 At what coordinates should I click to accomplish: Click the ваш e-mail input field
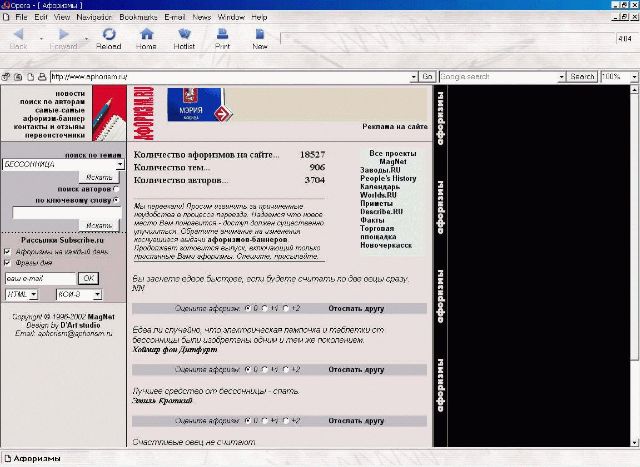[40, 278]
